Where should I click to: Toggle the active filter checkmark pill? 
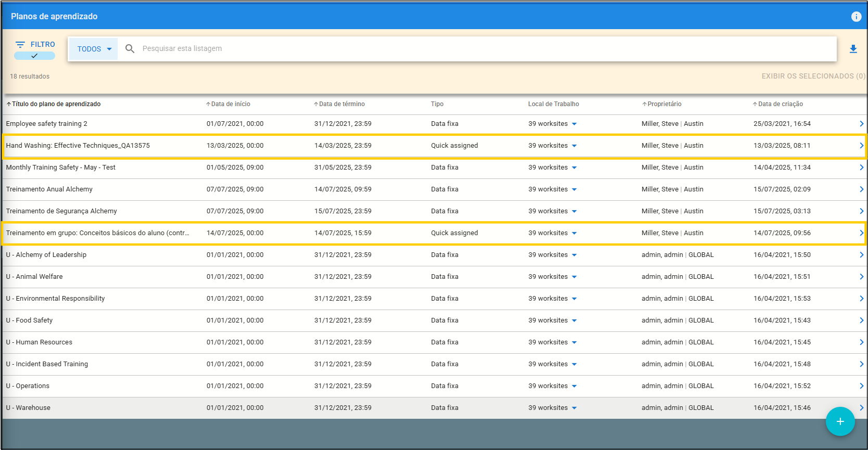(34, 56)
